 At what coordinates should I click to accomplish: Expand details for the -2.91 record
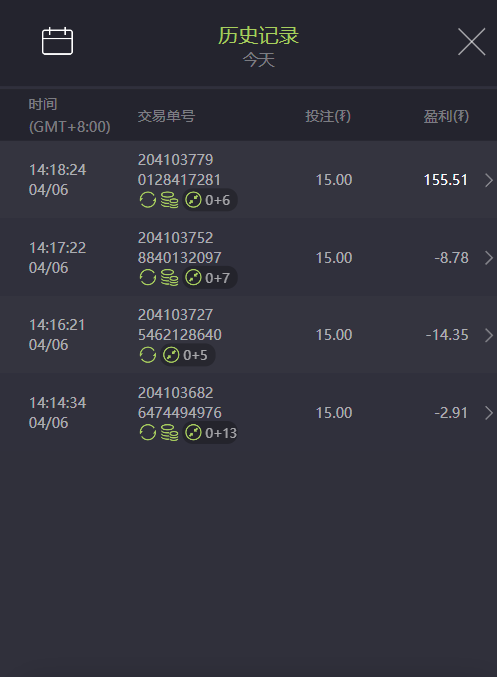489,413
